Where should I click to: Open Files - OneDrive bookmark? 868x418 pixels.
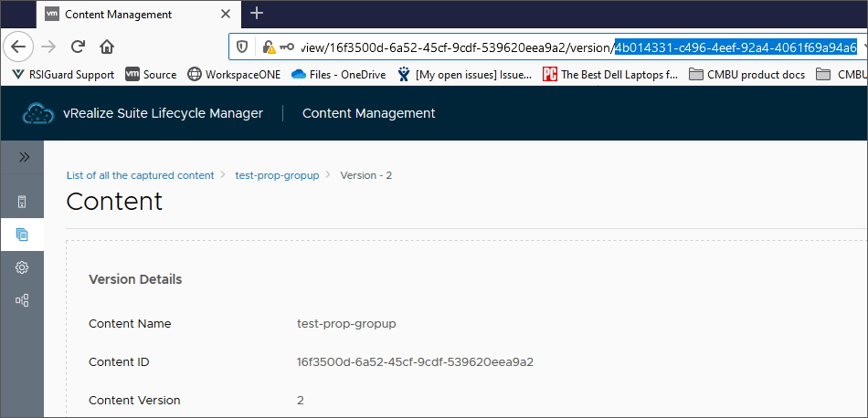point(338,75)
